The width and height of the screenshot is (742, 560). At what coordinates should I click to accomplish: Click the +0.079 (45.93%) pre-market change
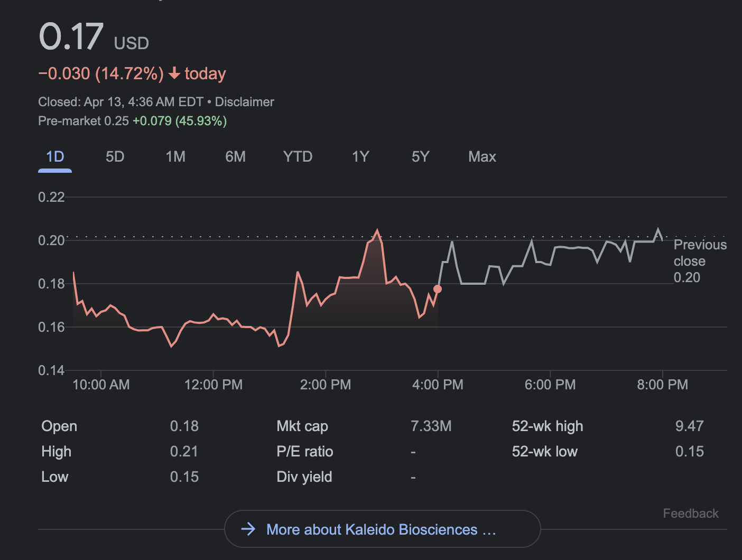(180, 121)
